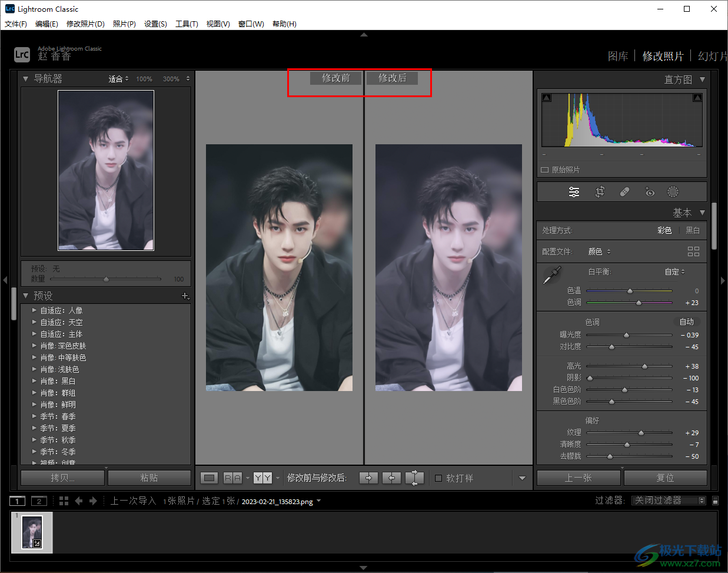Switch to loupe view icon
This screenshot has width=728, height=573.
tap(209, 478)
